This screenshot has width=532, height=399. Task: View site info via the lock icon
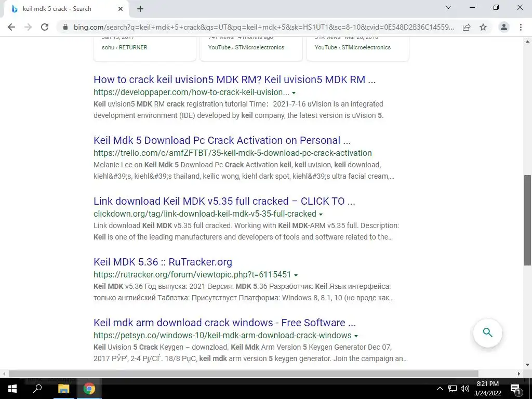pyautogui.click(x=65, y=27)
